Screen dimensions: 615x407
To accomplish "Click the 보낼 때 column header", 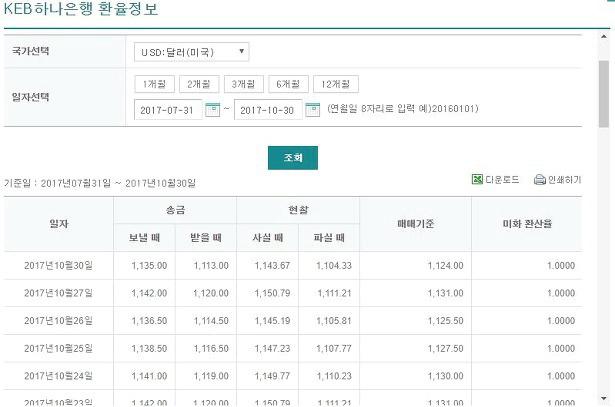I will click(145, 238).
